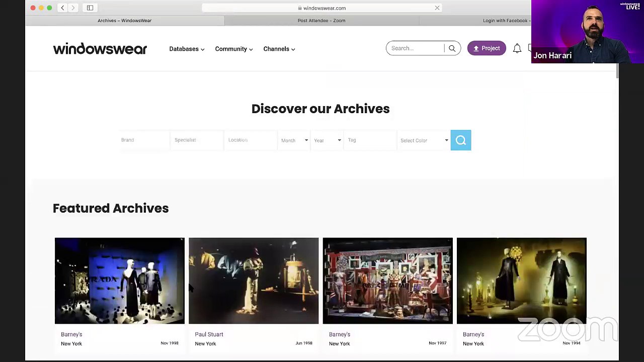Click the 'Featured Archives' heading
The height and width of the screenshot is (362, 644).
111,208
